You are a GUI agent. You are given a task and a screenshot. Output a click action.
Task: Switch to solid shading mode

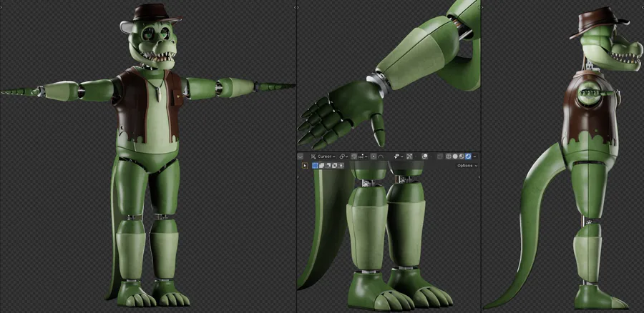tap(455, 156)
